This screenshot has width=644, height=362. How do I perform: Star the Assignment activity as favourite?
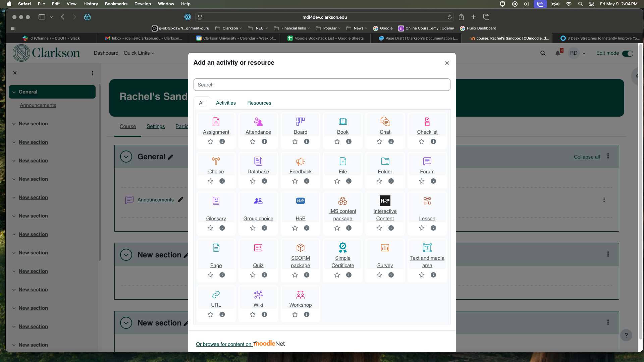tap(210, 141)
